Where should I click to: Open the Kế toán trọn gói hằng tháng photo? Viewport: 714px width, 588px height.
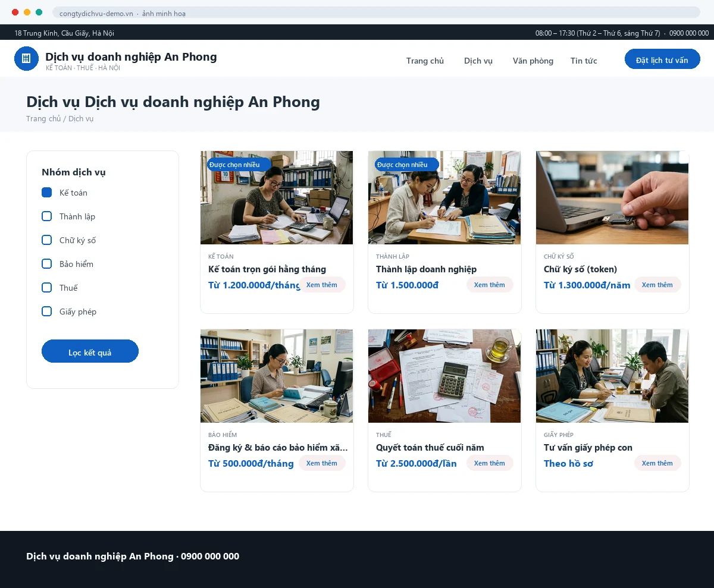point(277,197)
